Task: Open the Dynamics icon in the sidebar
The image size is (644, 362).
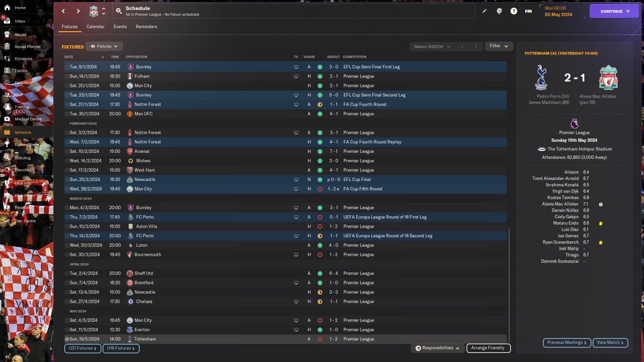Action: click(7, 58)
